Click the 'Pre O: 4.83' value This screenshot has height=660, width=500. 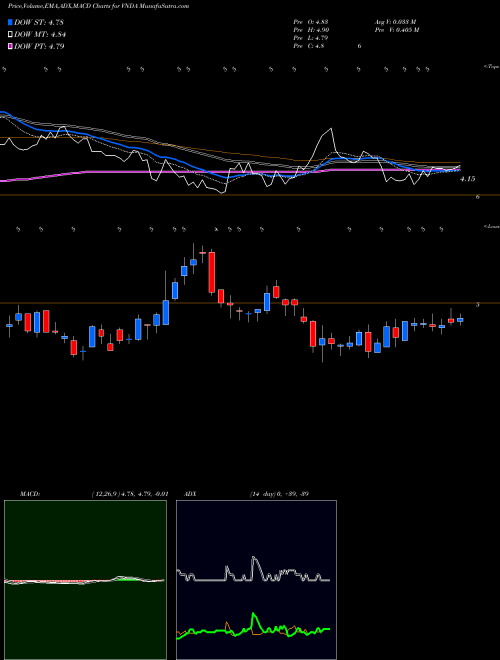pyautogui.click(x=311, y=22)
